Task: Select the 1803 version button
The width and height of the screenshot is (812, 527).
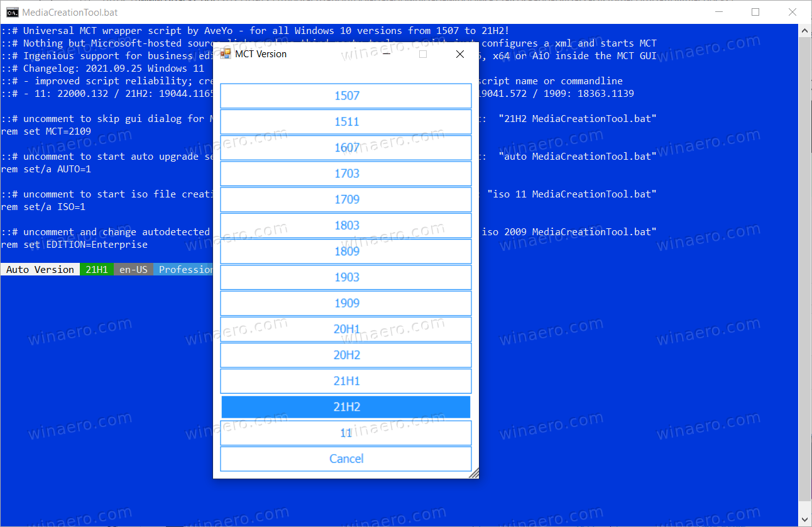Action: pos(346,225)
